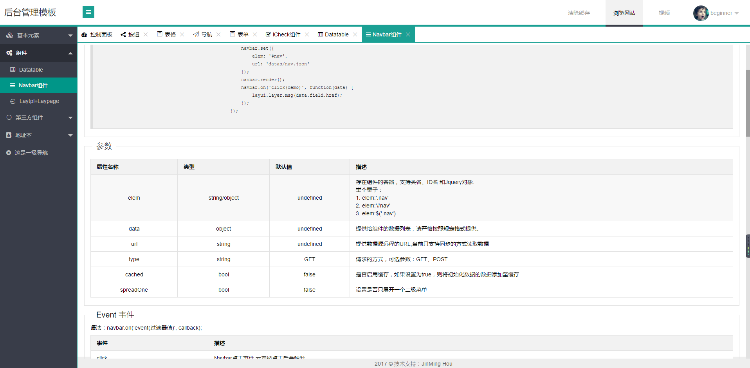
Task: Close the iCheck组件 tab
Action: pyautogui.click(x=307, y=34)
